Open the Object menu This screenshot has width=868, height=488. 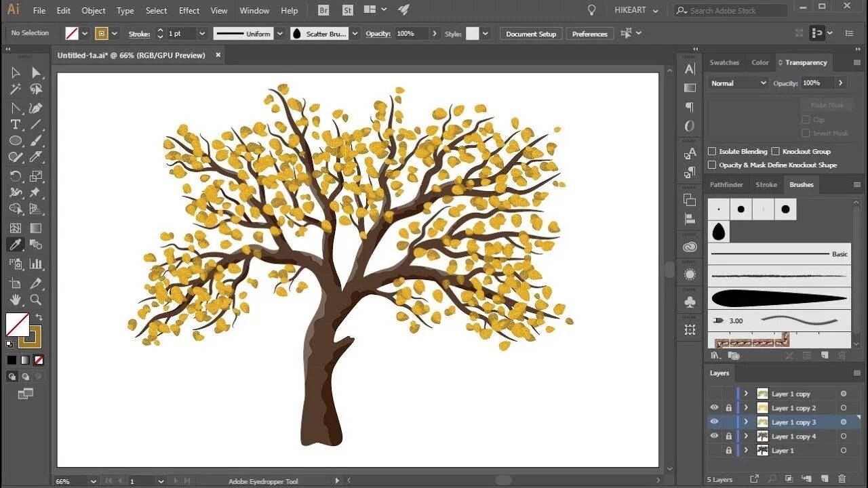click(93, 10)
